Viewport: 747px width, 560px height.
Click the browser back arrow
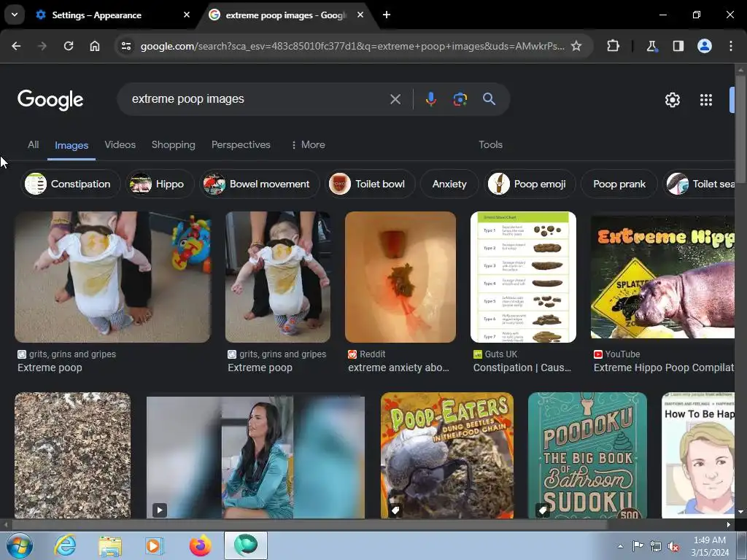pyautogui.click(x=16, y=46)
